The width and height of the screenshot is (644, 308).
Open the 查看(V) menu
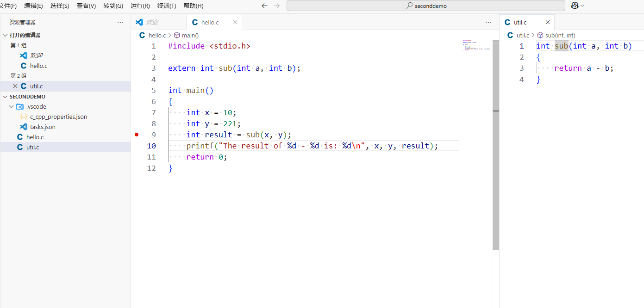[86, 6]
